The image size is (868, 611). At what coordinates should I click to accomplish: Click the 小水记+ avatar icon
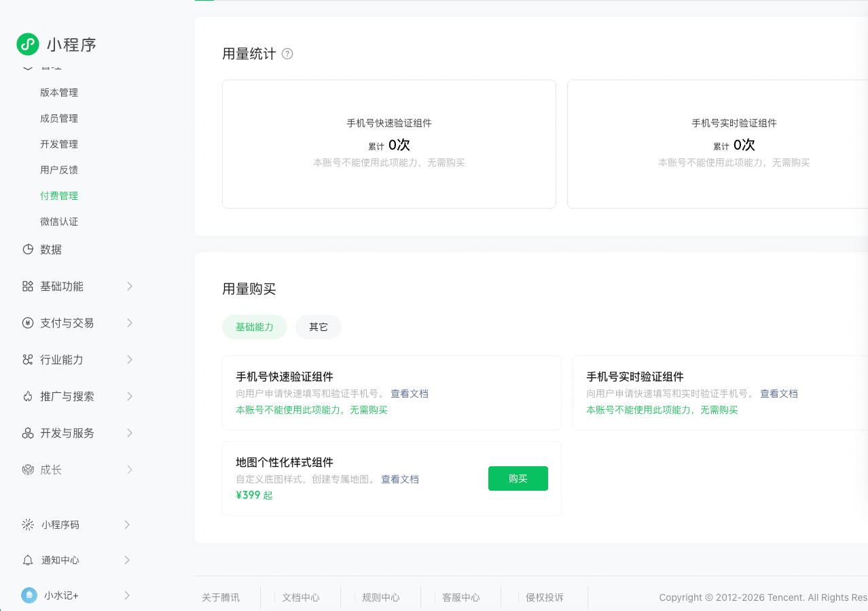click(x=29, y=595)
